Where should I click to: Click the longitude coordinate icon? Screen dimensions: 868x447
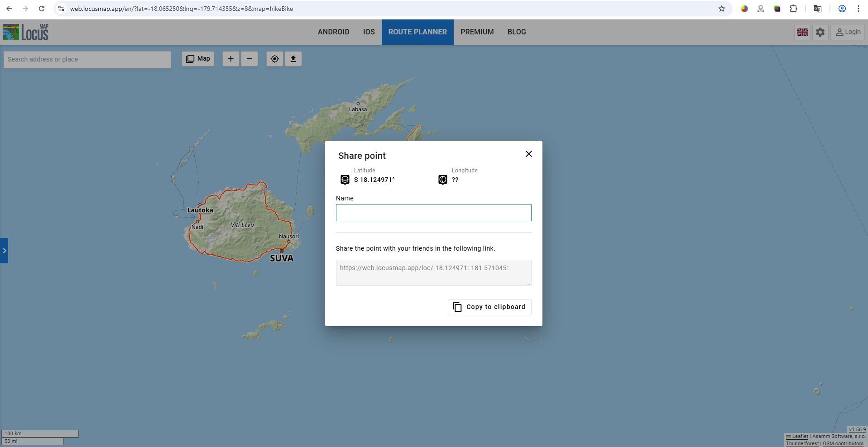[x=442, y=180]
